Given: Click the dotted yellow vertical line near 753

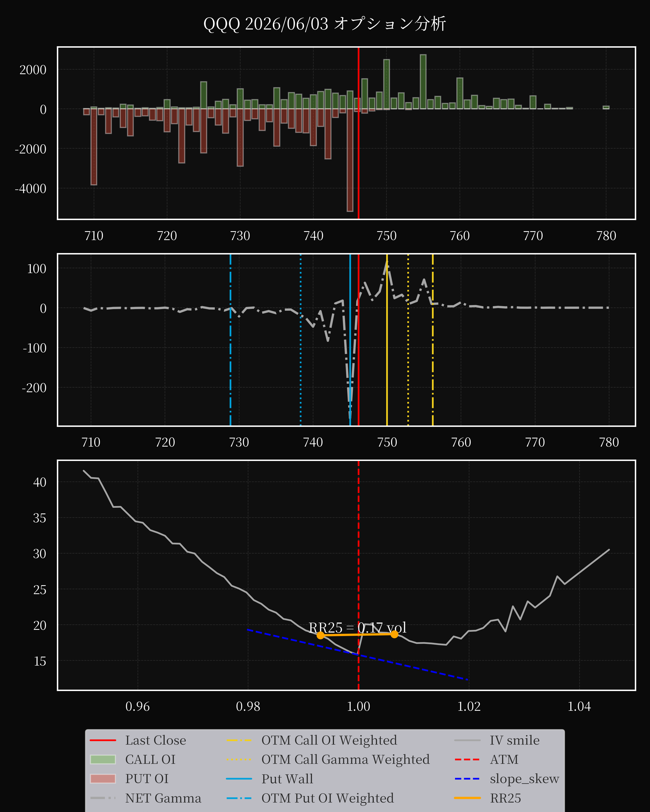Looking at the screenshot, I should tap(408, 340).
